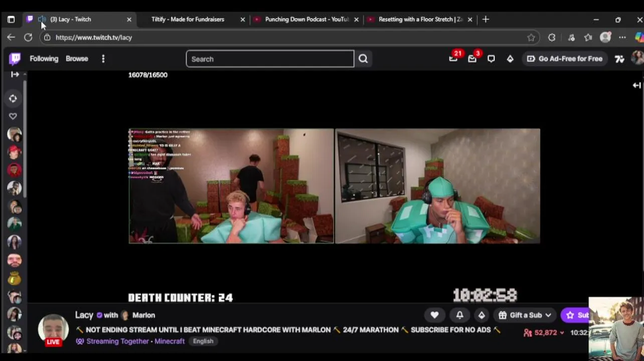The image size is (644, 361).
Task: Open the gold money-bag sidebar channel avatar
Action: pos(14,278)
